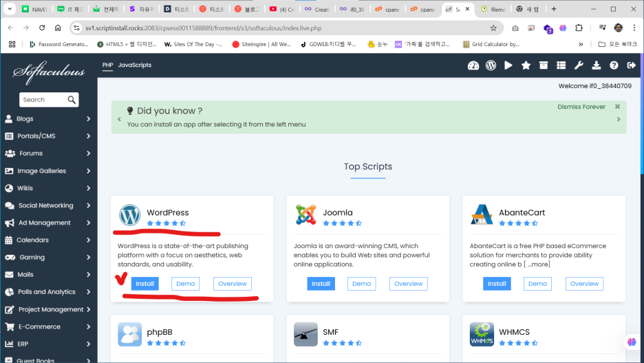Click the WHMCS logo icon
Screen dimensions: 644x363
[482, 334]
